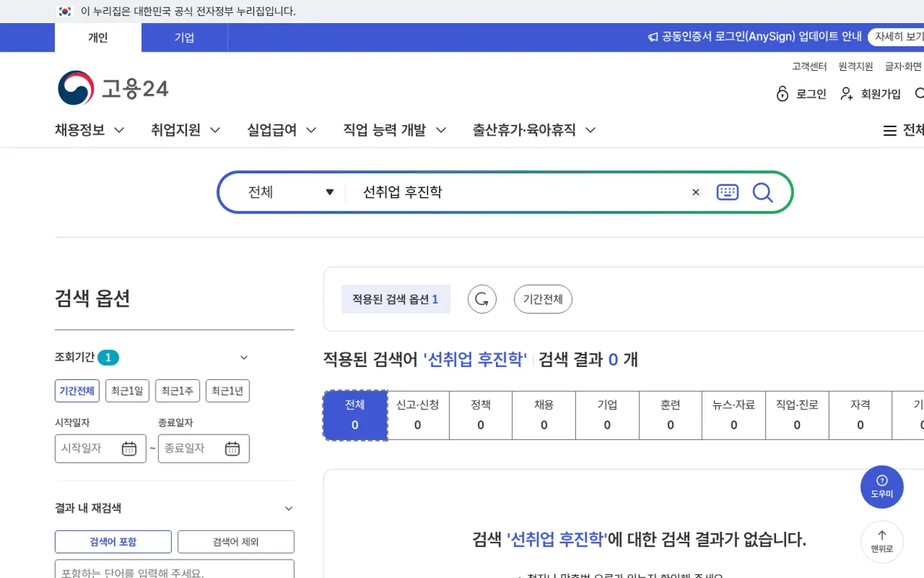Image resolution: width=924 pixels, height=578 pixels.
Task: Select the 정책 results tab
Action: pos(481,415)
